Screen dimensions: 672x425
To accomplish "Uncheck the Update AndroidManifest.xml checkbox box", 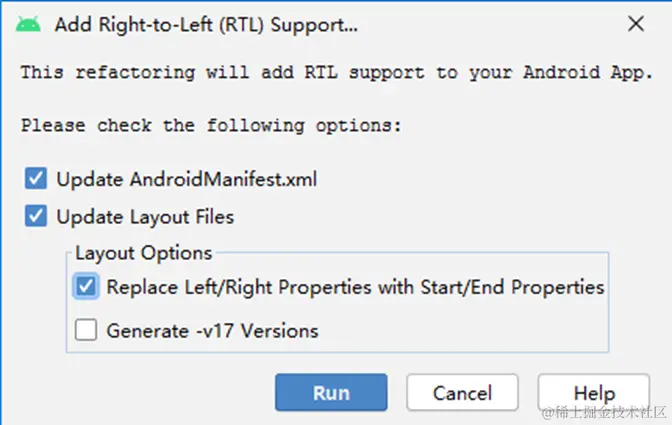I will (36, 180).
